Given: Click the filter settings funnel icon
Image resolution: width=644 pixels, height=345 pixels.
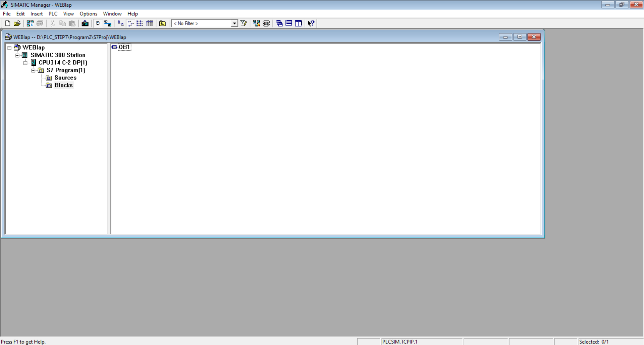Looking at the screenshot, I should point(244,23).
